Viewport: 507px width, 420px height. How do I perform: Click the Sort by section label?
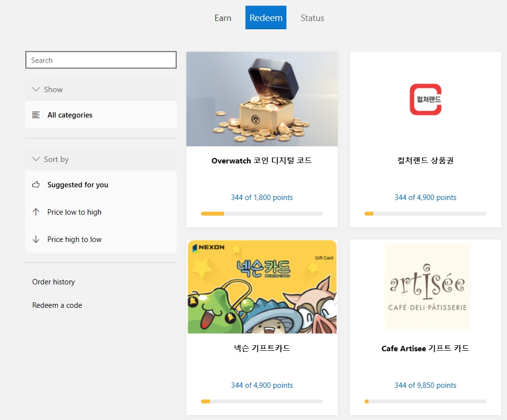click(56, 160)
